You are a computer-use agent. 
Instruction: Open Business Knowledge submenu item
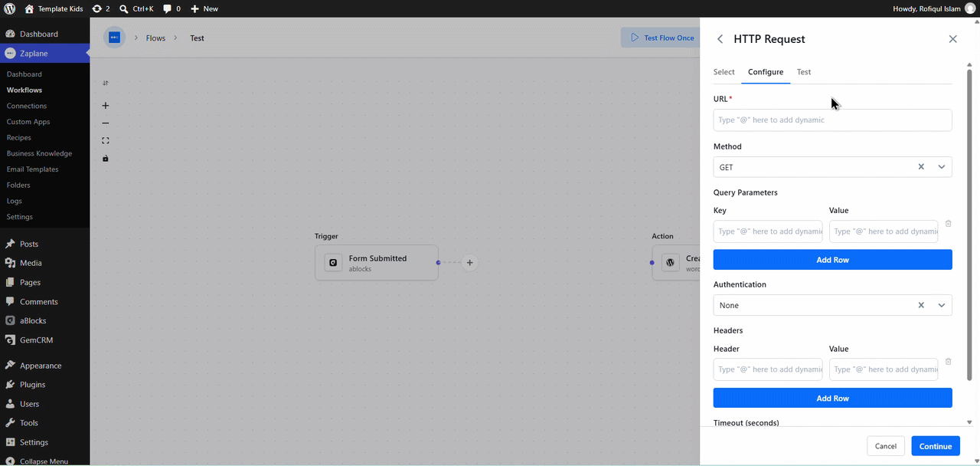click(x=39, y=153)
